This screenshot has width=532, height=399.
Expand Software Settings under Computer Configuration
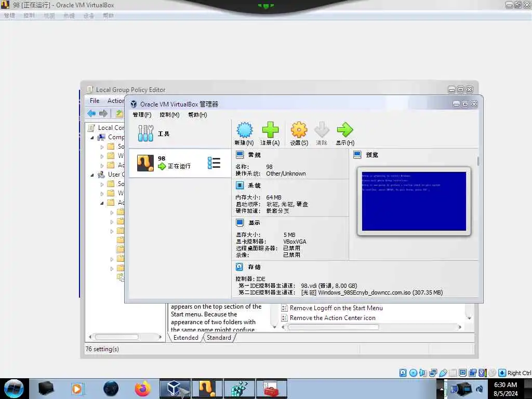pyautogui.click(x=102, y=147)
